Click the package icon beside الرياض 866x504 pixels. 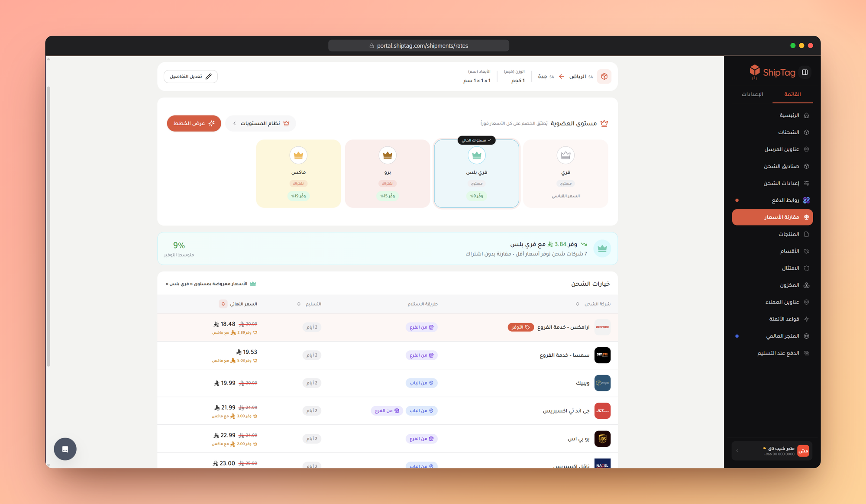(x=604, y=76)
